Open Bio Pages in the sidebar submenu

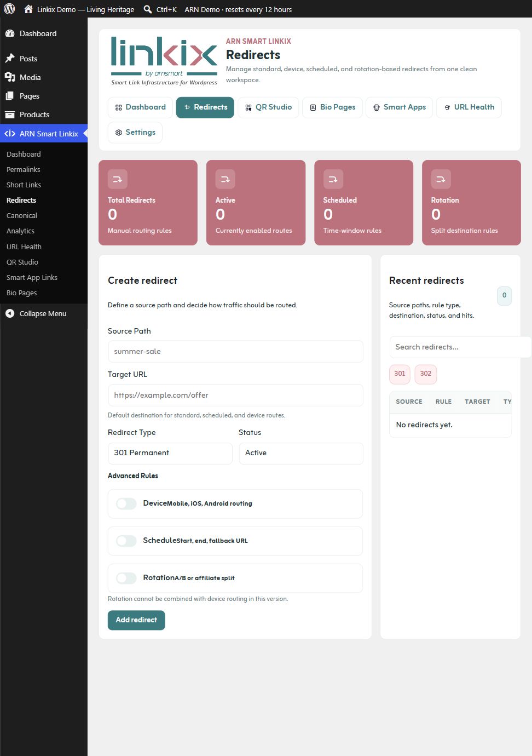[x=21, y=293]
